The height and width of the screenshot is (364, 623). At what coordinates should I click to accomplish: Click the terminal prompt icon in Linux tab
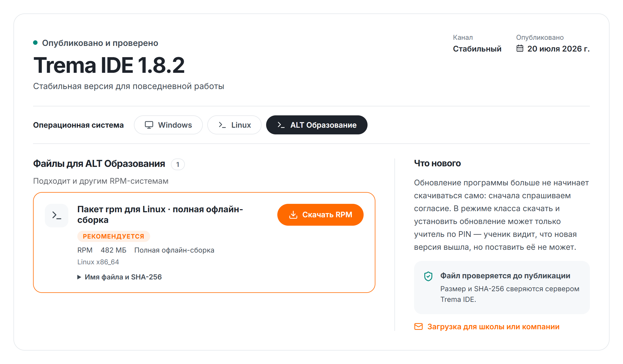(x=222, y=125)
